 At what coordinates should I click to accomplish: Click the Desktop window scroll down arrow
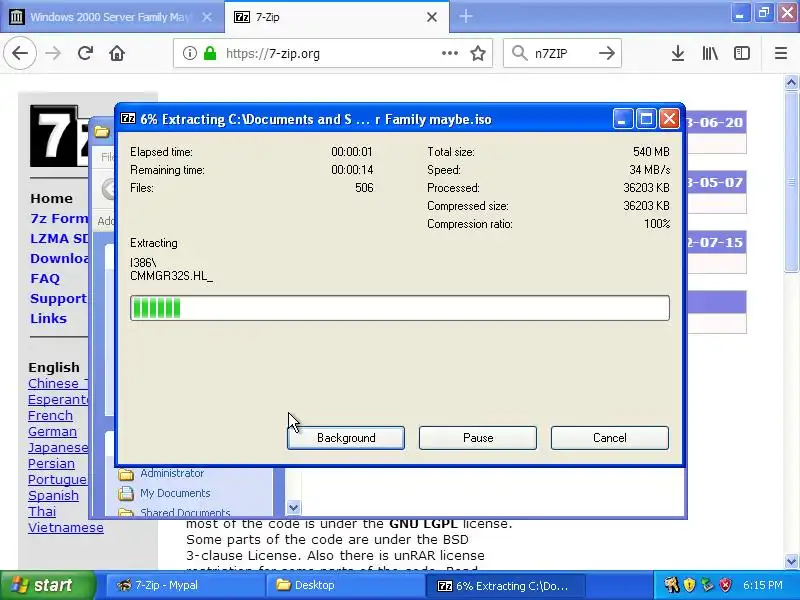pyautogui.click(x=293, y=507)
